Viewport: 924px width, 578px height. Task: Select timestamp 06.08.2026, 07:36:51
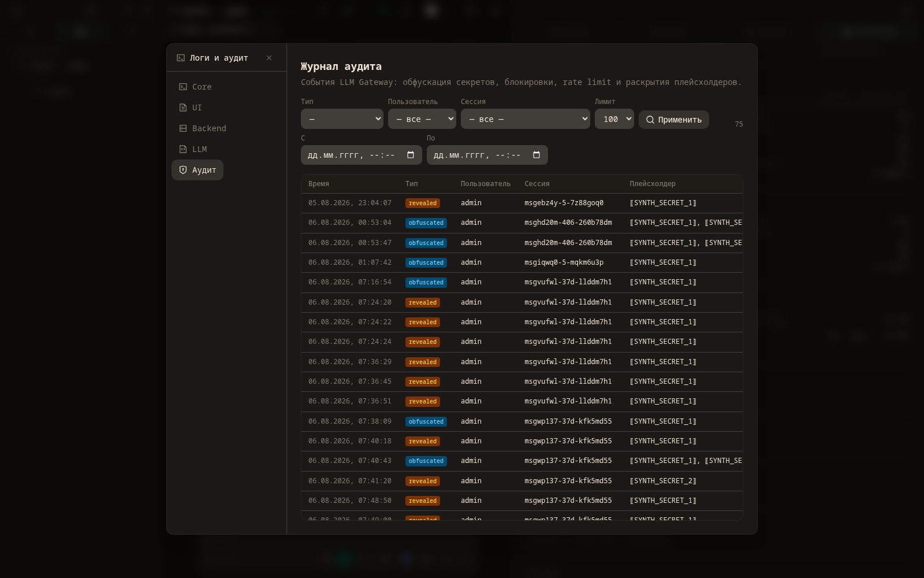pos(350,401)
